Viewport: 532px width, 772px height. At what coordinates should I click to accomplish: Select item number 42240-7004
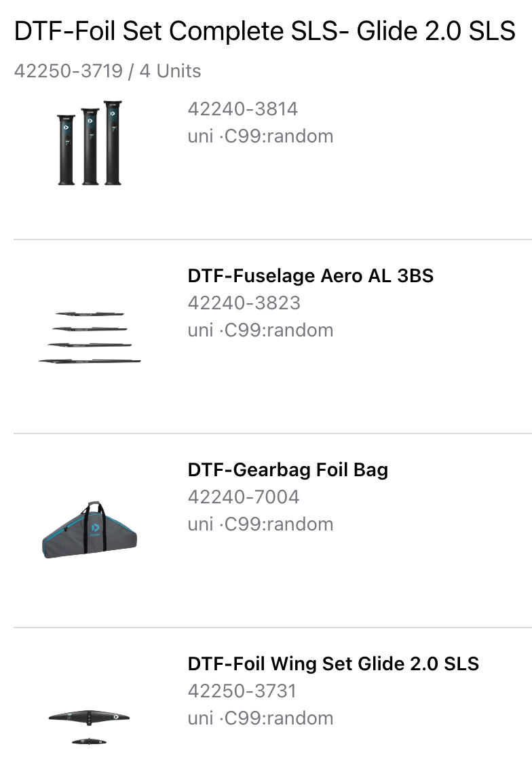coord(243,497)
